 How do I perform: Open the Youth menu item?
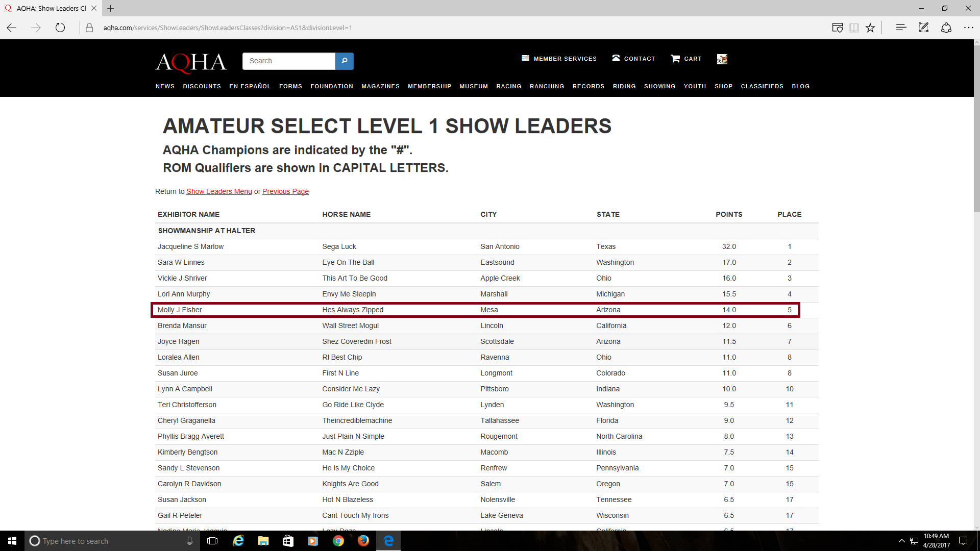coord(695,86)
